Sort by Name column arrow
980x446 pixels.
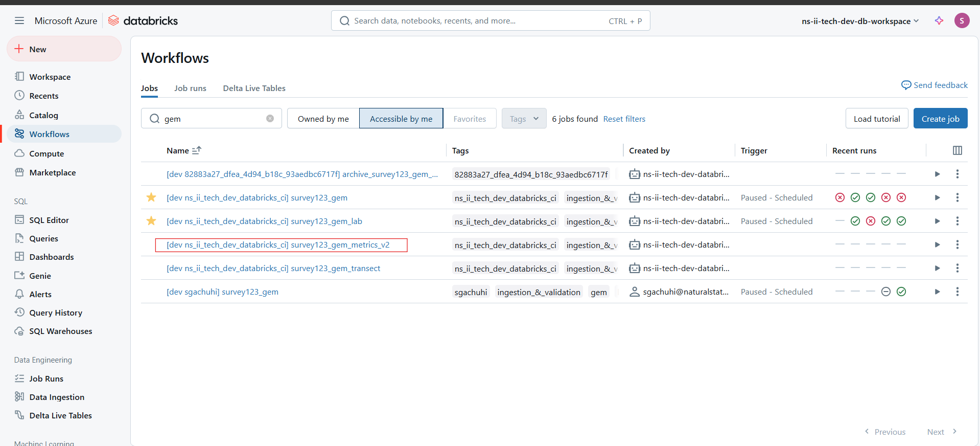point(197,150)
